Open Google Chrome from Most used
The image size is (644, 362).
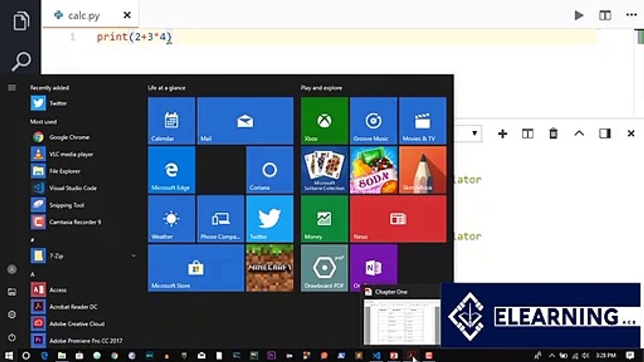(x=80, y=137)
